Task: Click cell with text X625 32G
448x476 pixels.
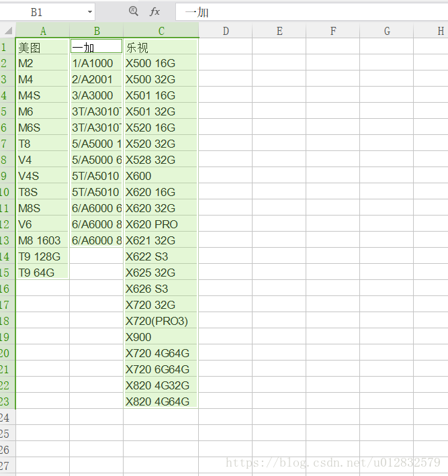Action: coord(161,273)
